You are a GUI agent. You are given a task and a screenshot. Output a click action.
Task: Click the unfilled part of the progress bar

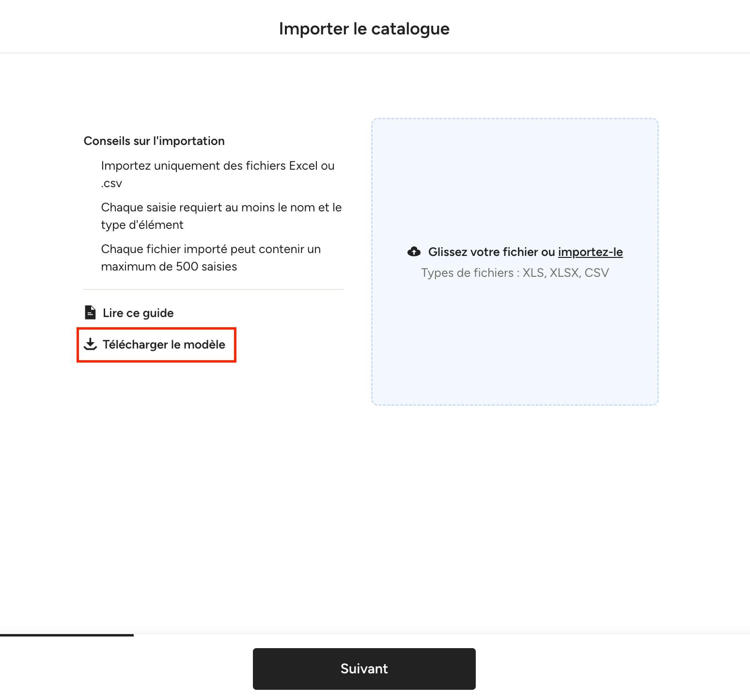(x=442, y=635)
